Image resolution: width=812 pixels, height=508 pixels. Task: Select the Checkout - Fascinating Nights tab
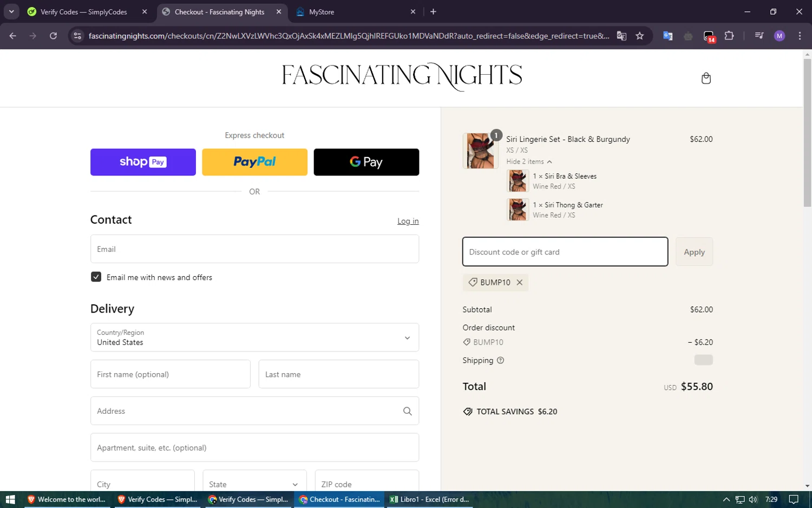tap(219, 11)
